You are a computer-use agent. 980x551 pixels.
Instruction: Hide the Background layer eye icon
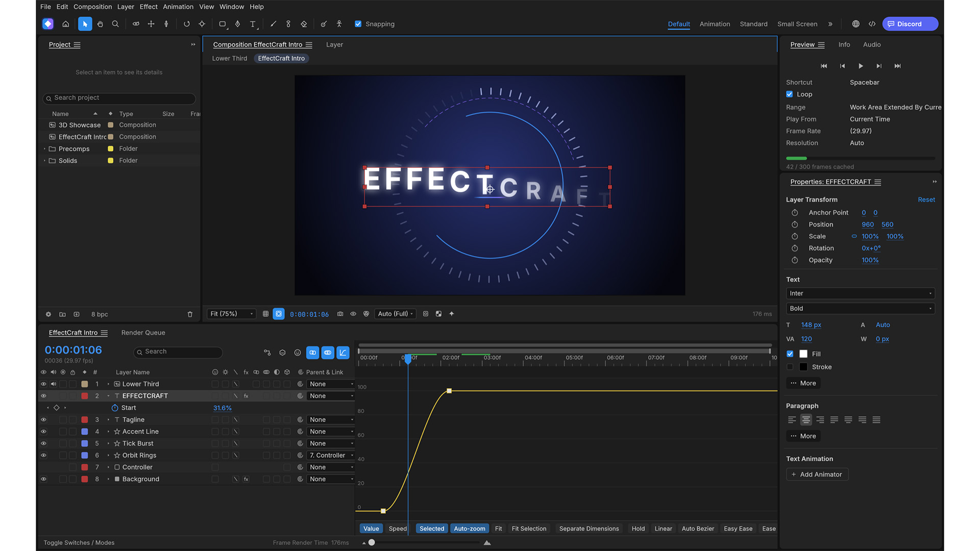[x=43, y=479]
